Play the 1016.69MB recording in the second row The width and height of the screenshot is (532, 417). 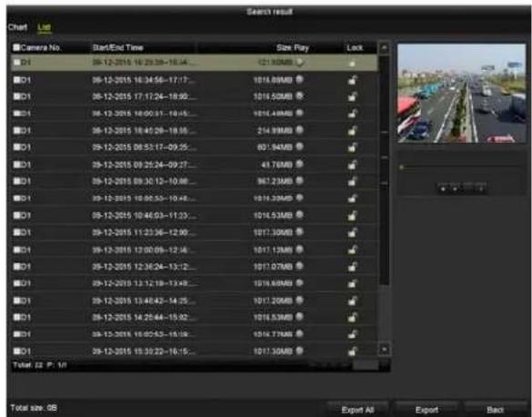[x=299, y=80]
